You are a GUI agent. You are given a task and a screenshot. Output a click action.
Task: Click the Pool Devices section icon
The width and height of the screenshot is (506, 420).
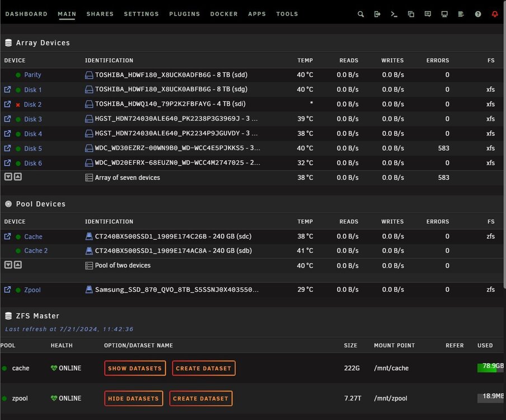[8, 204]
